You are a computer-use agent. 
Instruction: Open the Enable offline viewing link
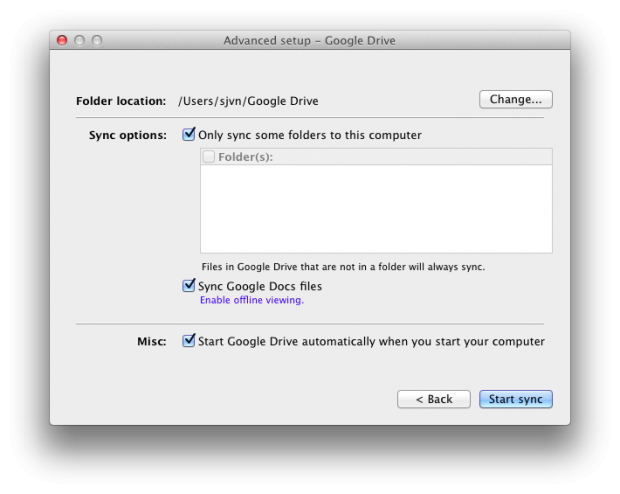pos(252,300)
